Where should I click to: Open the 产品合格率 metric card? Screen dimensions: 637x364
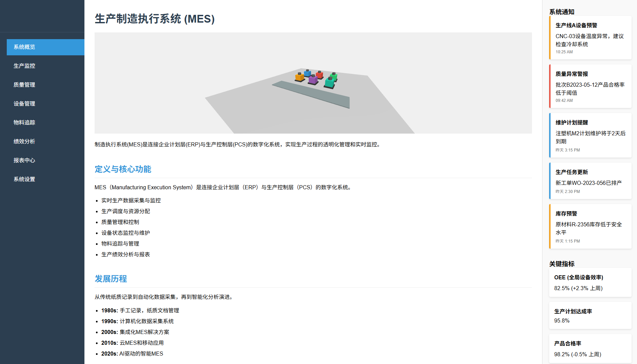click(x=590, y=348)
